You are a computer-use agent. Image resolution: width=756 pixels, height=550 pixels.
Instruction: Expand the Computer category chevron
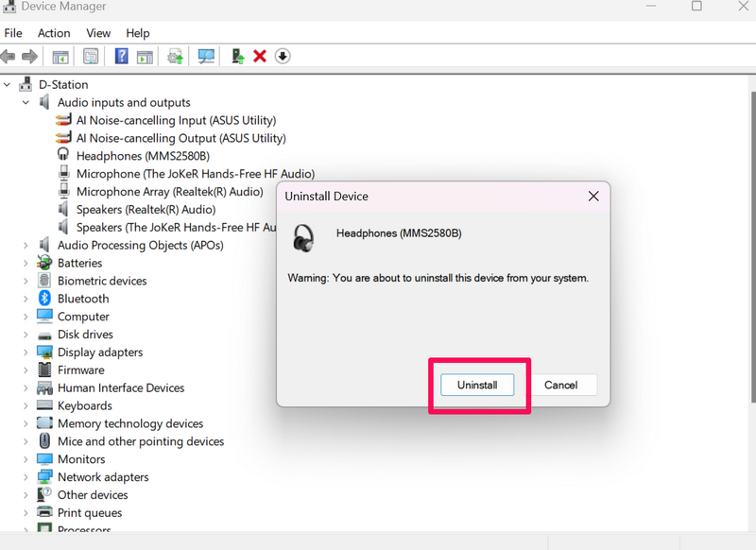coord(26,317)
